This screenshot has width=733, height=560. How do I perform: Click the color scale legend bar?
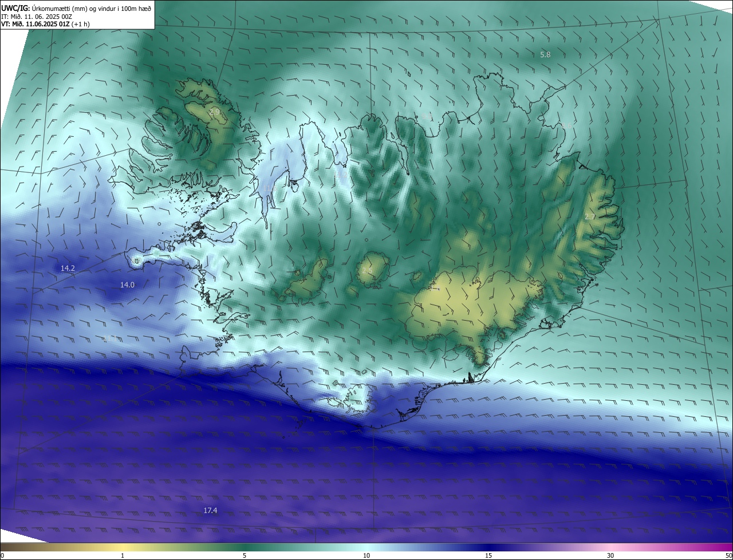[x=366, y=547]
